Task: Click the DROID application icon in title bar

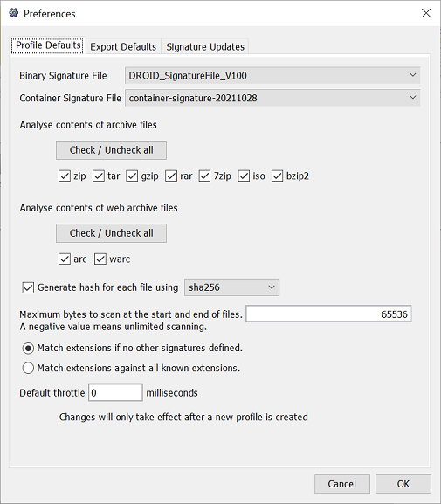Action: point(13,13)
